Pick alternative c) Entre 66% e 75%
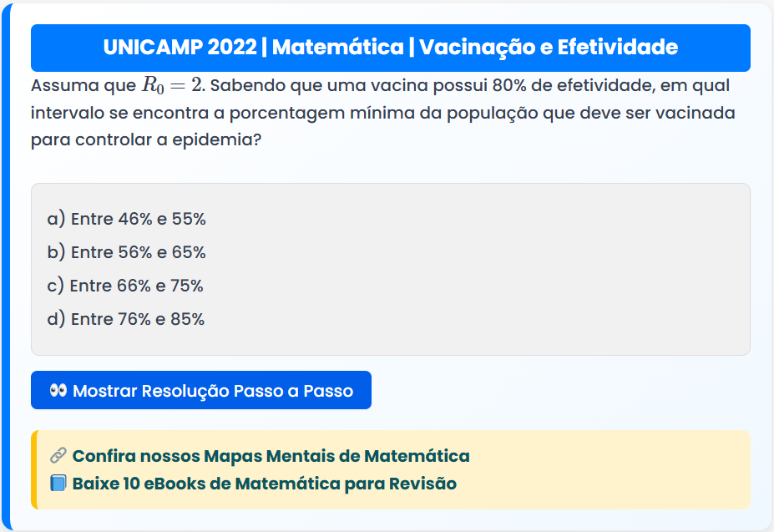This screenshot has width=774, height=532. pos(125,286)
